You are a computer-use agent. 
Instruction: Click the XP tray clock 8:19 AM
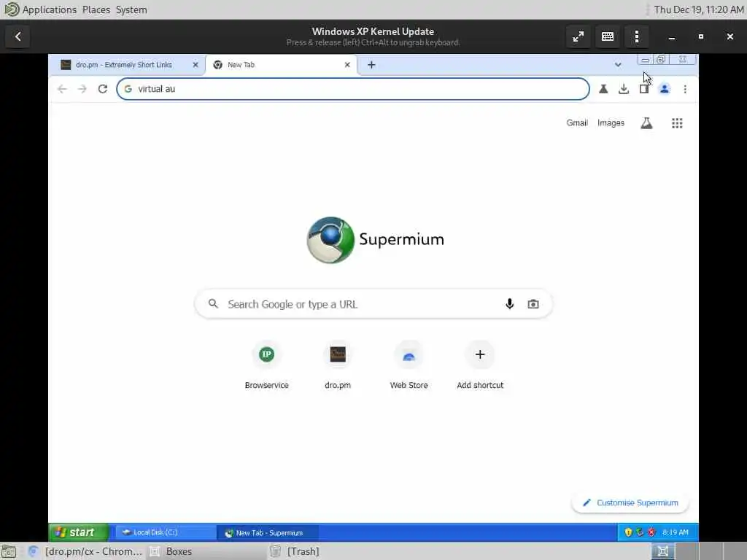(675, 532)
